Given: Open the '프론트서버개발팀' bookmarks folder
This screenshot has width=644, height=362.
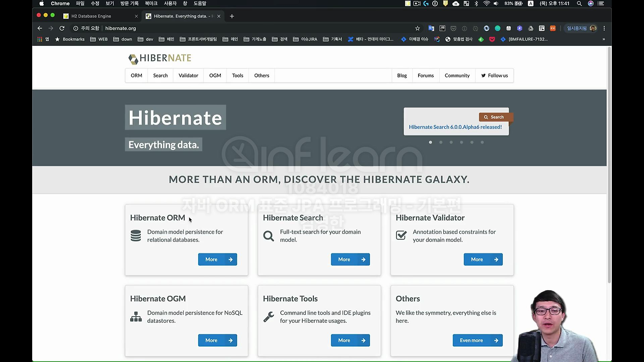Looking at the screenshot, I should [198, 39].
